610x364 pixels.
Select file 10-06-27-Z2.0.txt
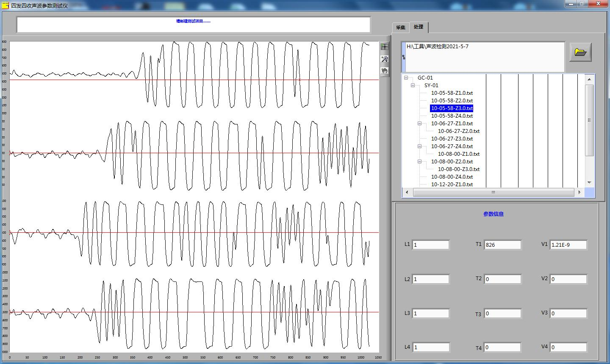click(459, 131)
